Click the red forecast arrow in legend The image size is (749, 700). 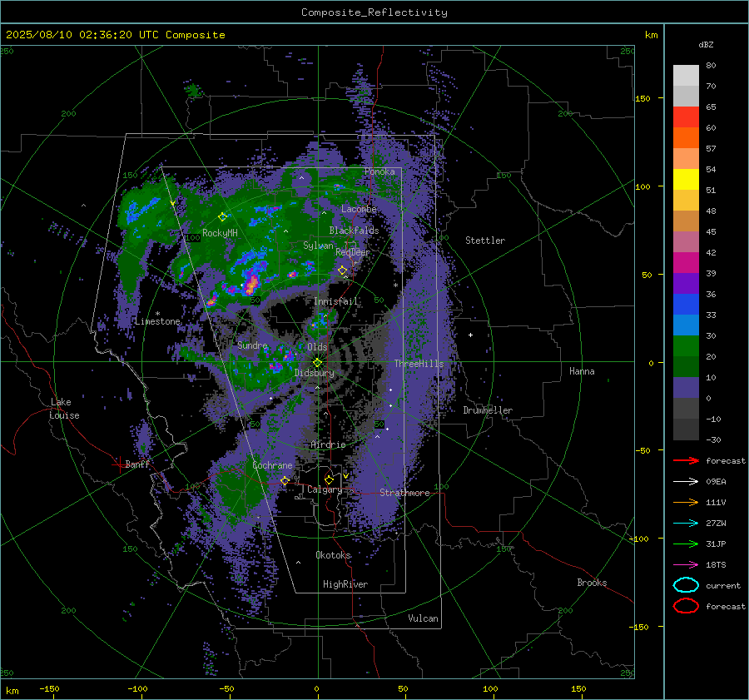(686, 460)
